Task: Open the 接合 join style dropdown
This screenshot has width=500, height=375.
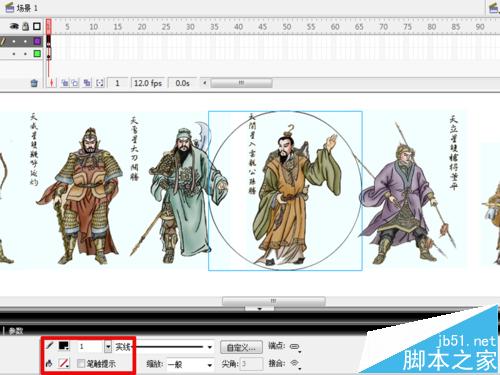Action: click(x=295, y=364)
